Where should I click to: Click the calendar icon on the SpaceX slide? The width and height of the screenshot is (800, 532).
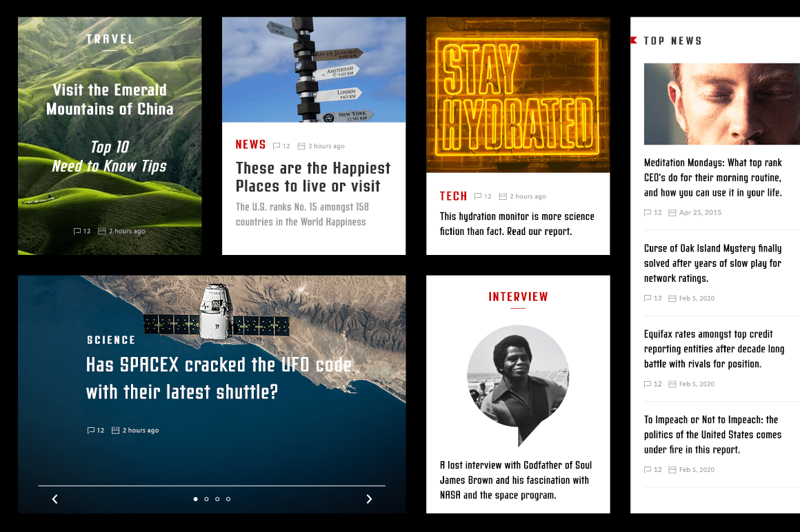point(116,430)
